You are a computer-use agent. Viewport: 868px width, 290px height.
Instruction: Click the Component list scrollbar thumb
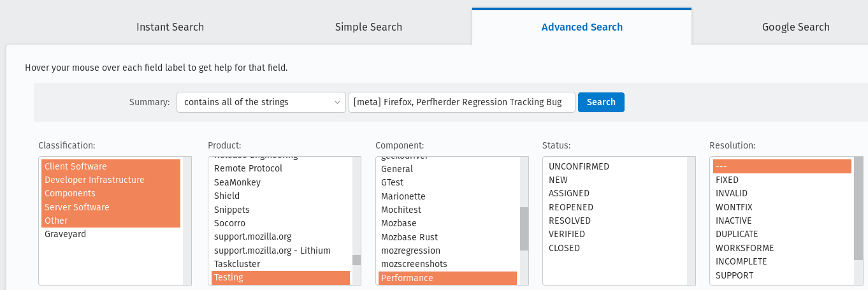pos(524,228)
